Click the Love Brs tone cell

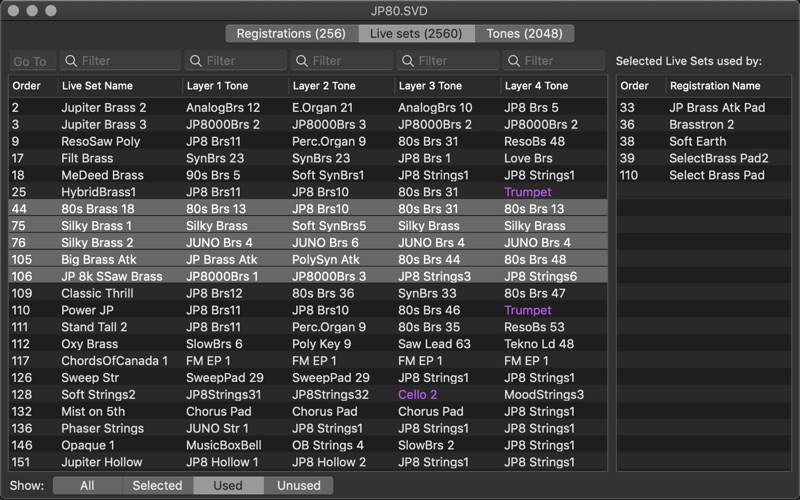point(528,158)
